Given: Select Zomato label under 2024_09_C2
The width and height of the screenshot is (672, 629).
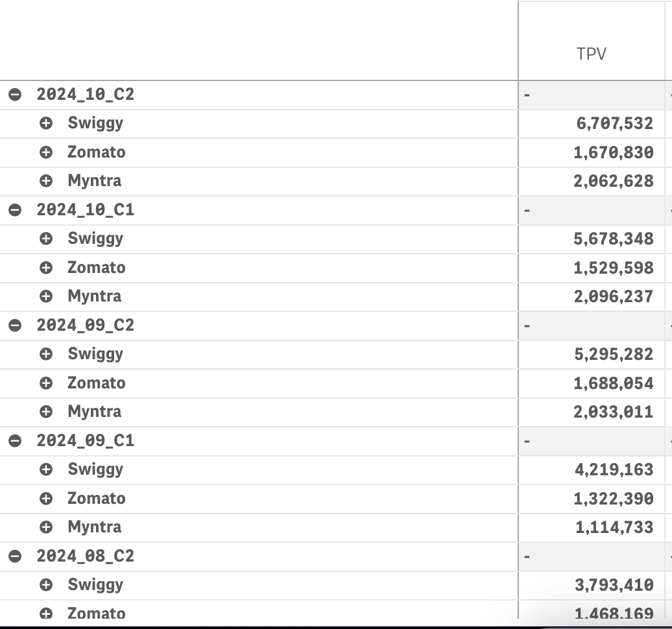Looking at the screenshot, I should click(x=97, y=383).
